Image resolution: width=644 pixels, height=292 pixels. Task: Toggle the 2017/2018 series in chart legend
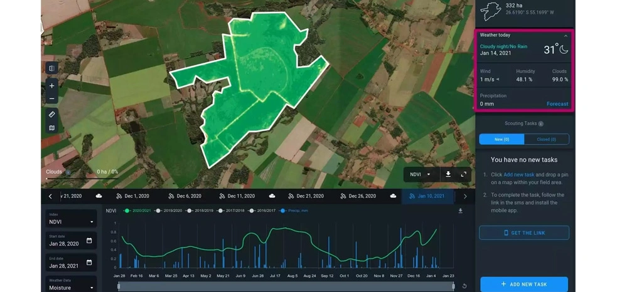230,211
